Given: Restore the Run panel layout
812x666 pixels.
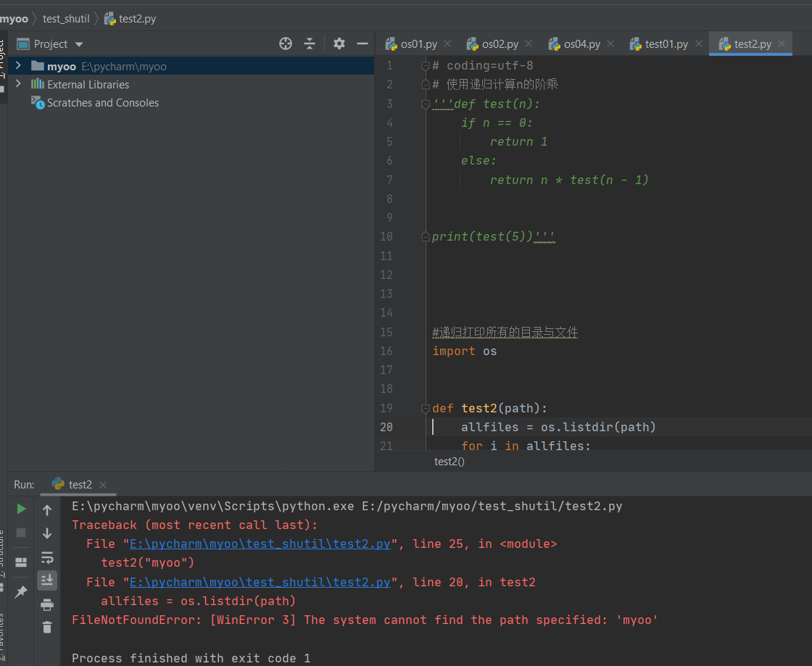Looking at the screenshot, I should (x=21, y=562).
